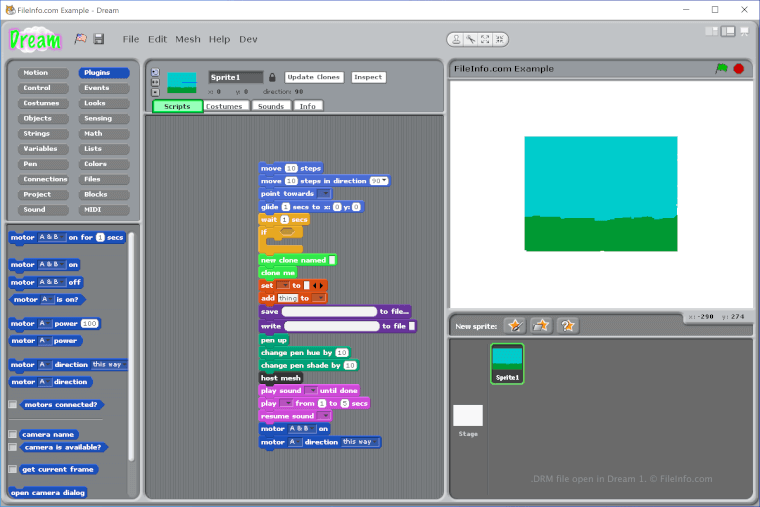Check the 'camera name' reporter checkbox
Screen dimensions: 760x507
pyautogui.click(x=12, y=435)
